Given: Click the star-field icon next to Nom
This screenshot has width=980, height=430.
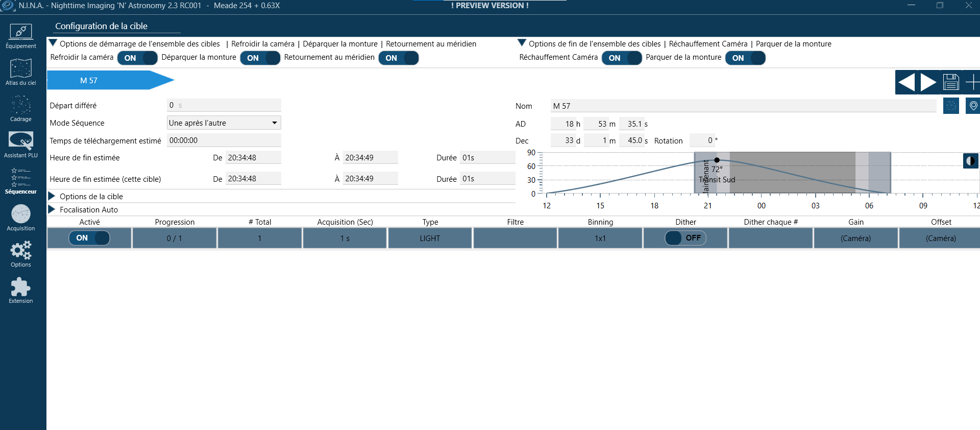Looking at the screenshot, I should coord(951,106).
